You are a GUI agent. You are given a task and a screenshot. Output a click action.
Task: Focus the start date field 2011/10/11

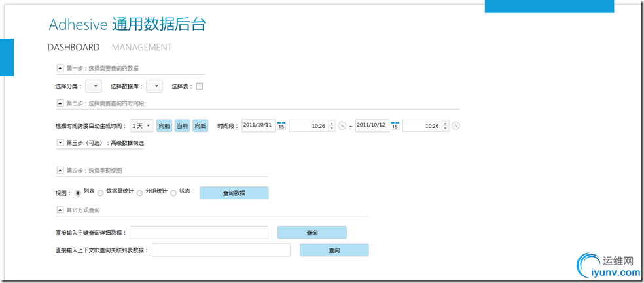(259, 125)
